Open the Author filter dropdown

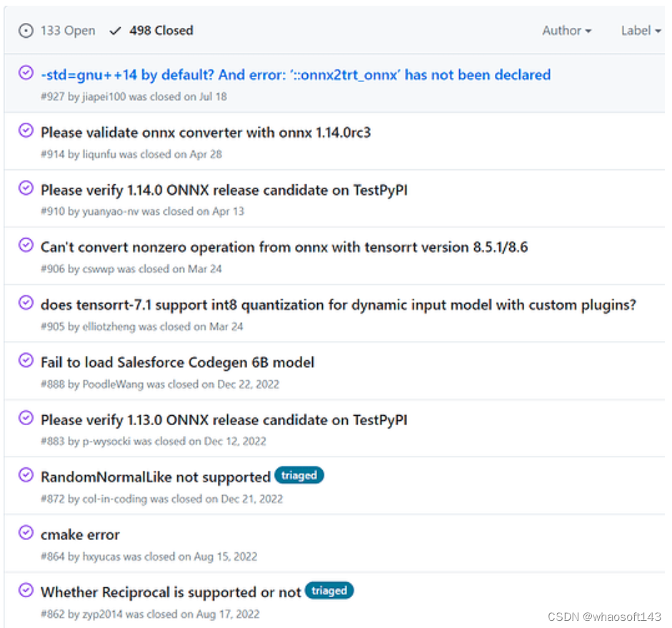click(x=566, y=31)
